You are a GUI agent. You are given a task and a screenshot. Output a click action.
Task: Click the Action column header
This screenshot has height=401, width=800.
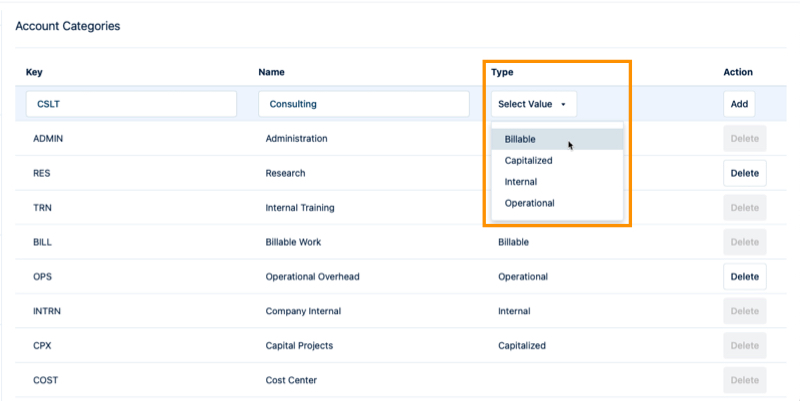[x=738, y=72]
